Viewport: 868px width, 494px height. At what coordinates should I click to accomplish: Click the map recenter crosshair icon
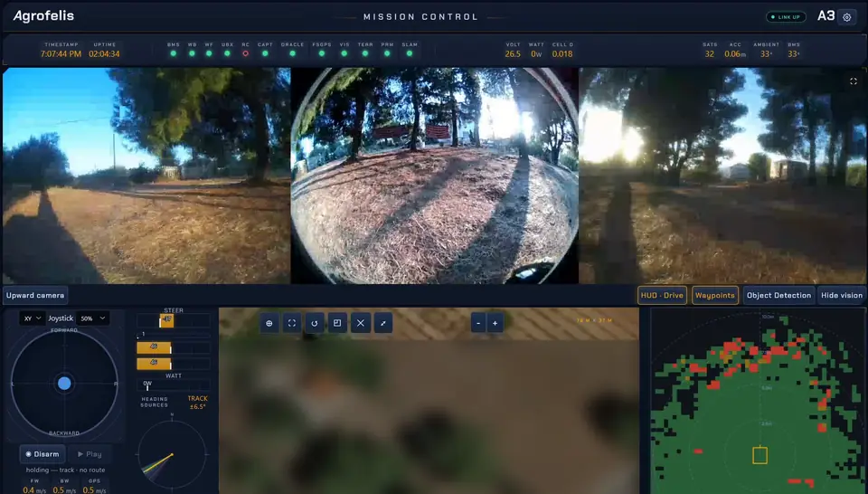pos(269,323)
